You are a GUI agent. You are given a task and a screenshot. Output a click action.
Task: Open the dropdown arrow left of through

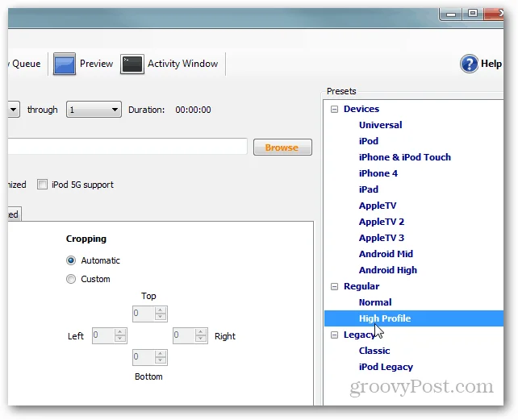[14, 110]
